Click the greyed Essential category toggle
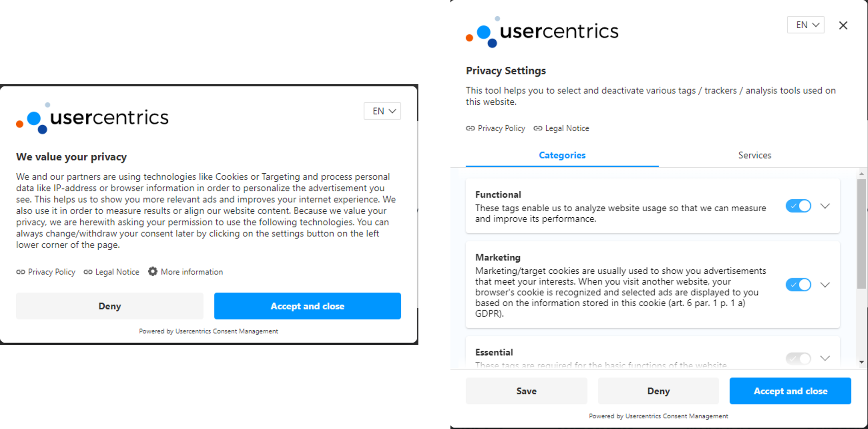The width and height of the screenshot is (868, 429). pos(798,358)
